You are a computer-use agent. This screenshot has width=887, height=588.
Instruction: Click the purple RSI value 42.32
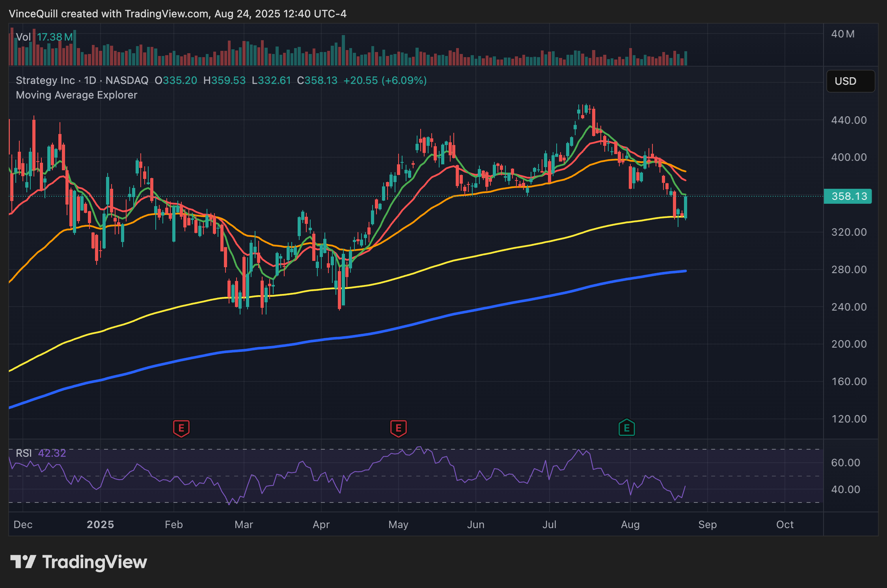coord(52,453)
